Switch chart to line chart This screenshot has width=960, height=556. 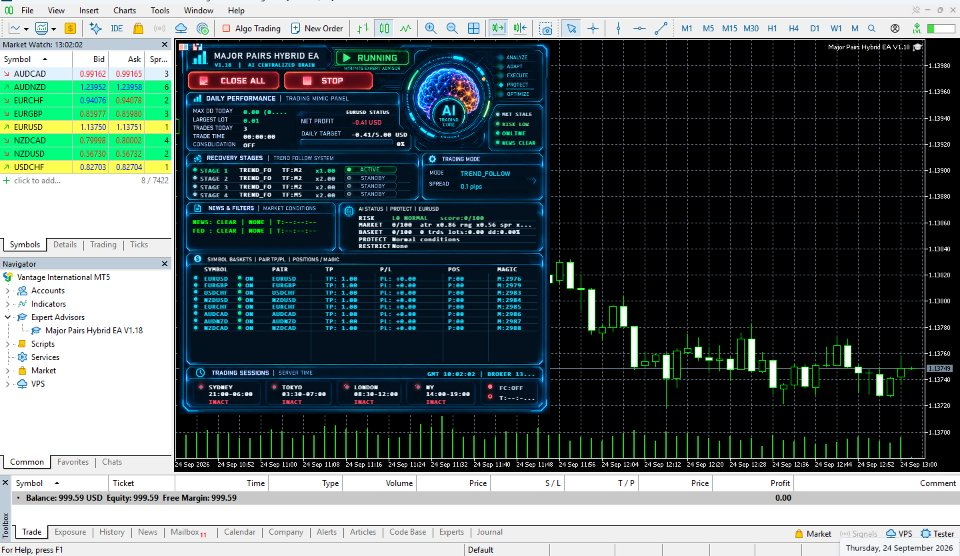(x=406, y=28)
